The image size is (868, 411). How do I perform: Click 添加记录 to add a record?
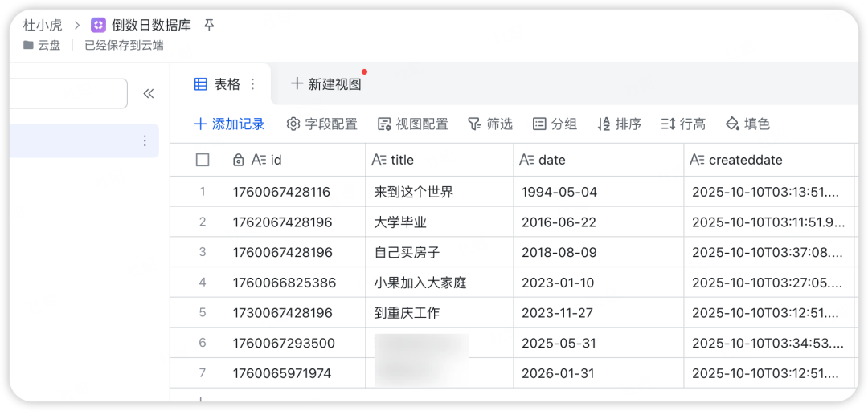pos(229,124)
